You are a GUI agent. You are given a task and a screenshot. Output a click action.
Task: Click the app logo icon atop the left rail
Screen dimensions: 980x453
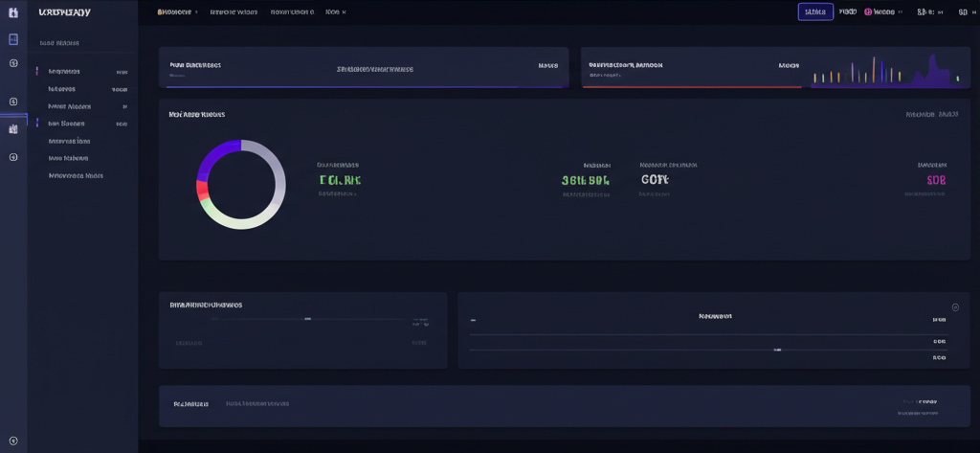[x=13, y=12]
